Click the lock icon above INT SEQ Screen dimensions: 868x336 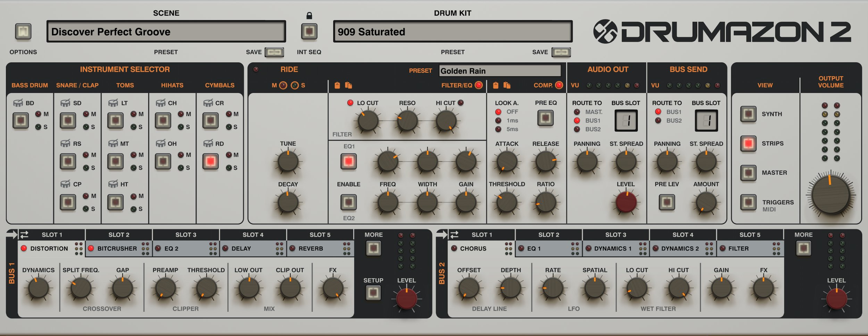309,15
